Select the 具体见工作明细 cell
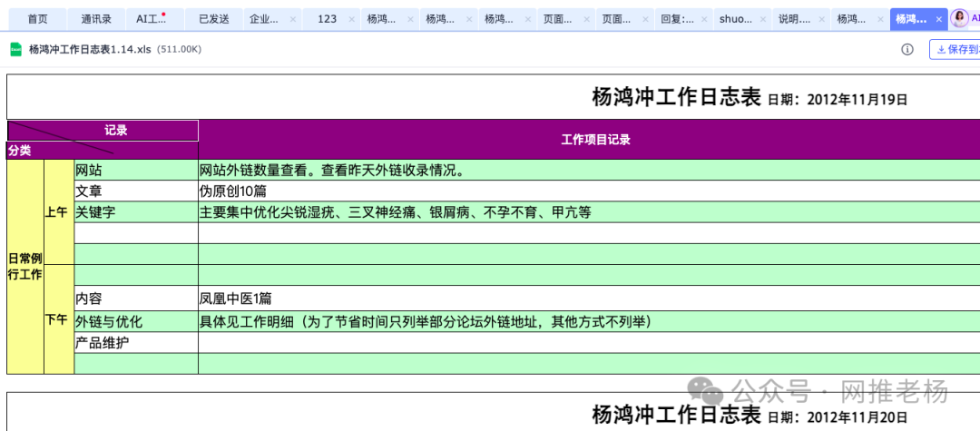 point(590,321)
